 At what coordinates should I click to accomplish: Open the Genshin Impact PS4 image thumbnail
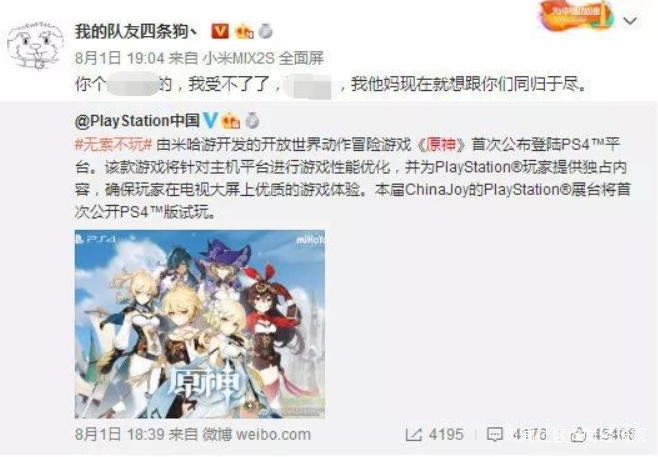200,324
